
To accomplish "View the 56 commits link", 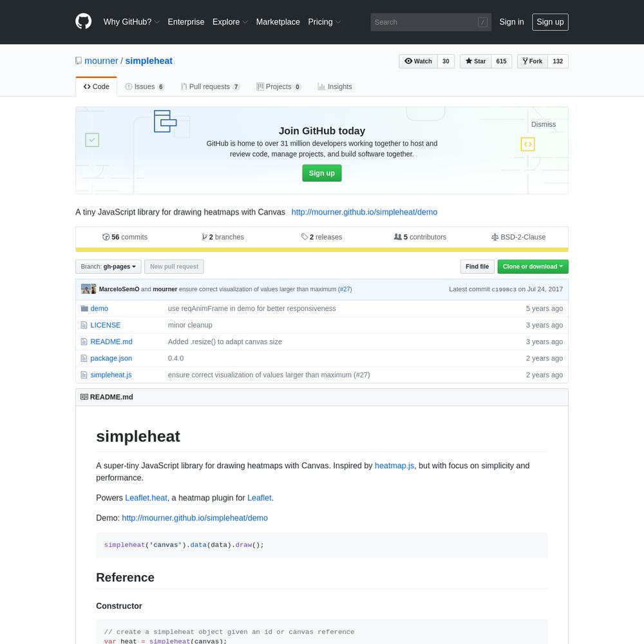I will pos(125,237).
